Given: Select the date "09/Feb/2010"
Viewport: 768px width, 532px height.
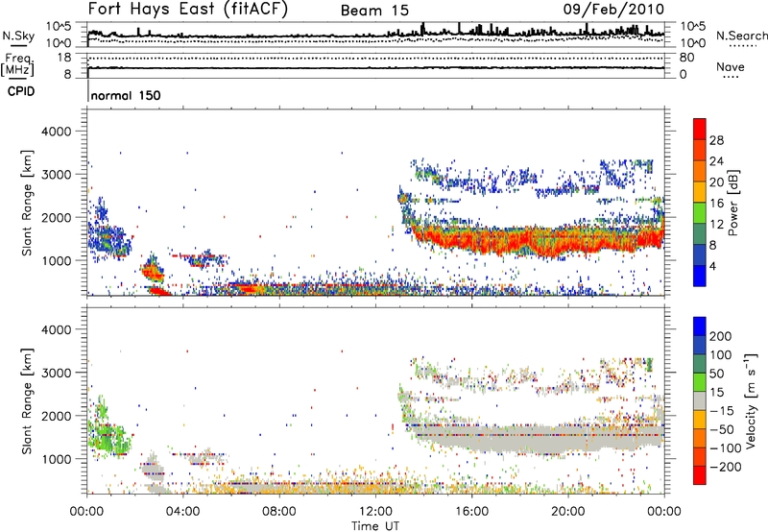Looking at the screenshot, I should 613,10.
